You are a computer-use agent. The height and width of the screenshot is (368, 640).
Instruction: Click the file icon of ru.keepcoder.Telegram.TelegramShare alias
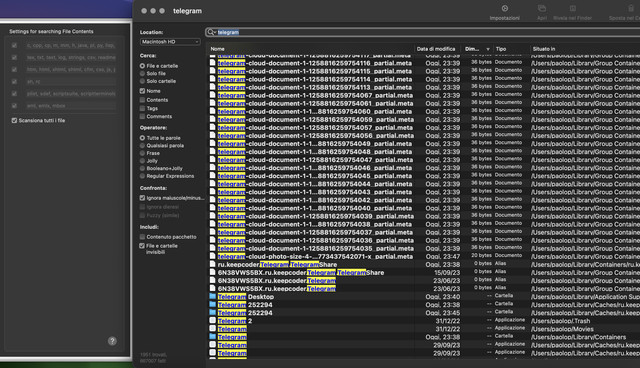[213, 264]
